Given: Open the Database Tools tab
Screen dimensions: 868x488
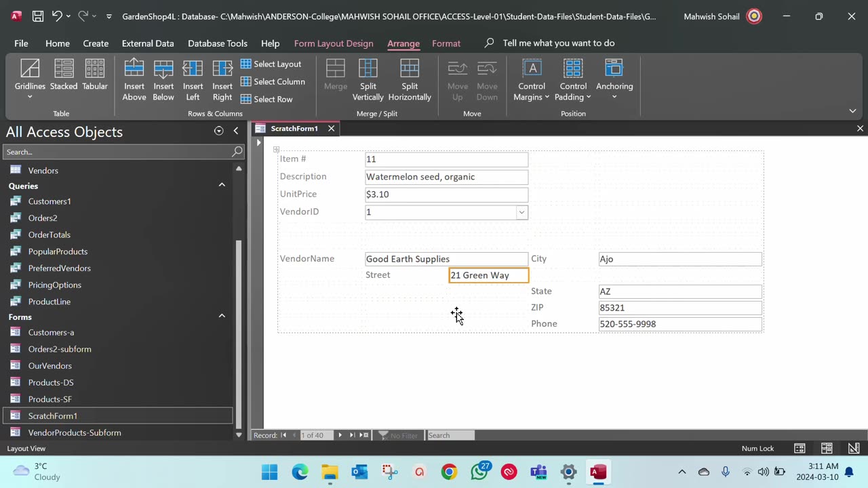Looking at the screenshot, I should [218, 43].
